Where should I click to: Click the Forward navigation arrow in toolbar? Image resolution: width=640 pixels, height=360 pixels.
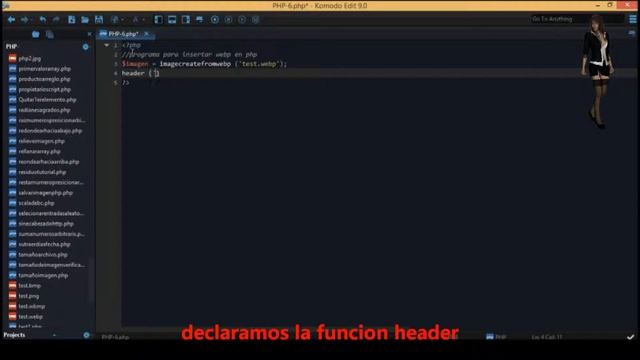pyautogui.click(x=24, y=19)
